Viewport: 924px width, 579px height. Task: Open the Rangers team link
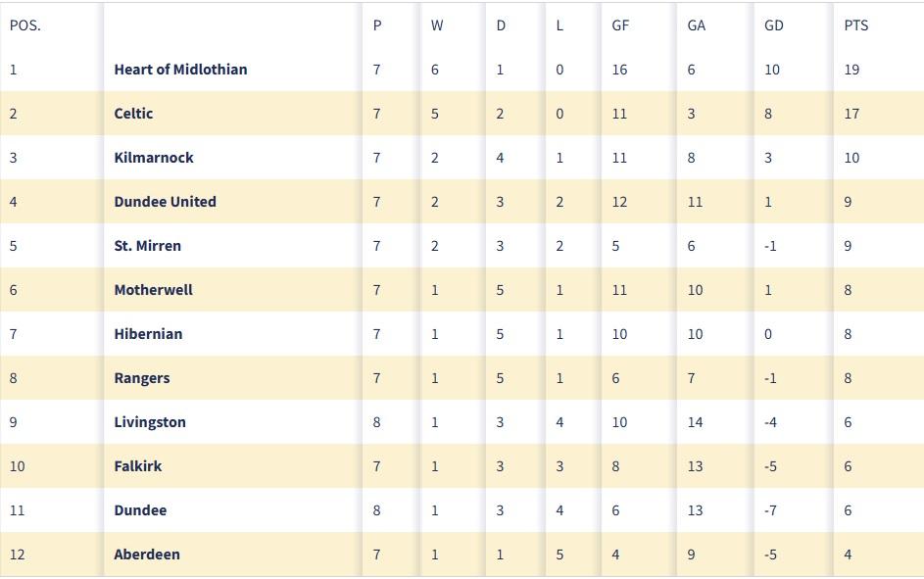[142, 378]
